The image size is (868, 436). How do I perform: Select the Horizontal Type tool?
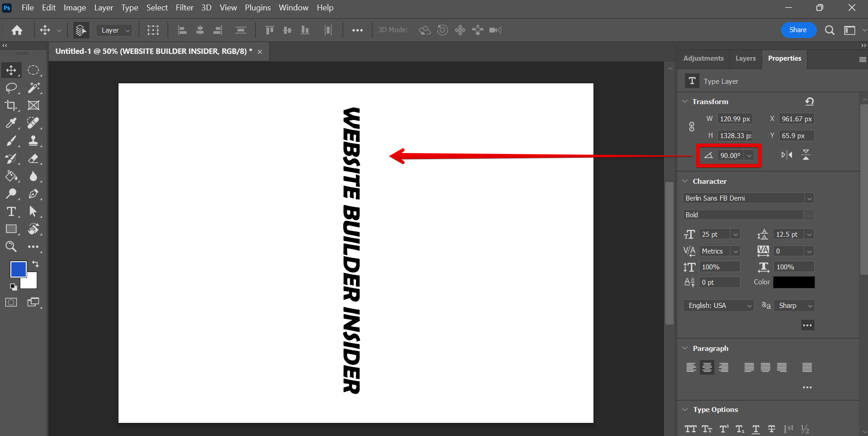pyautogui.click(x=11, y=211)
